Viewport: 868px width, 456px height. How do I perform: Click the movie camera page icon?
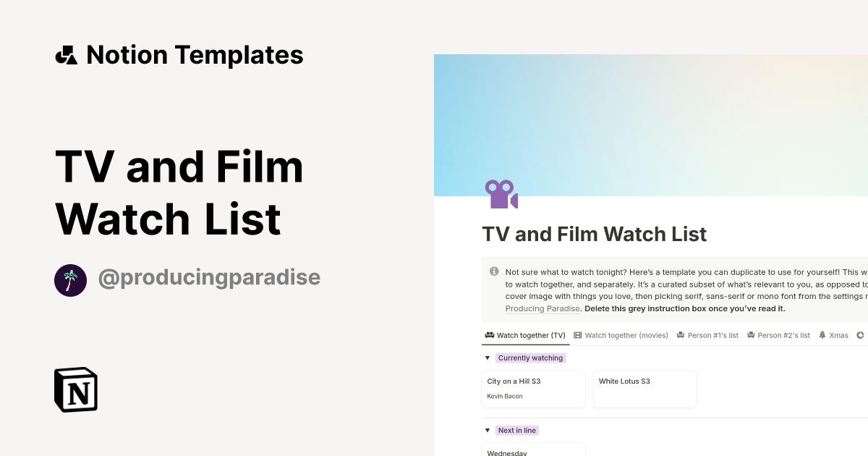click(501, 194)
